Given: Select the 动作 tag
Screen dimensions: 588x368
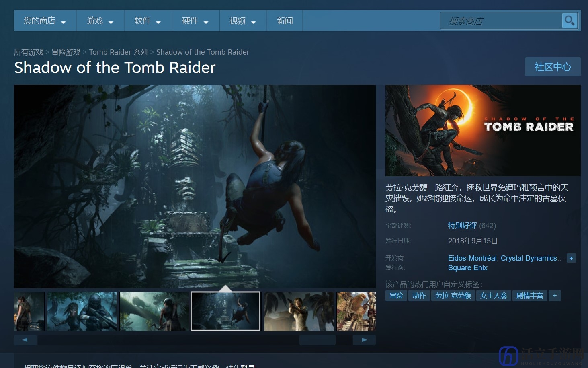Looking at the screenshot, I should click(419, 296).
